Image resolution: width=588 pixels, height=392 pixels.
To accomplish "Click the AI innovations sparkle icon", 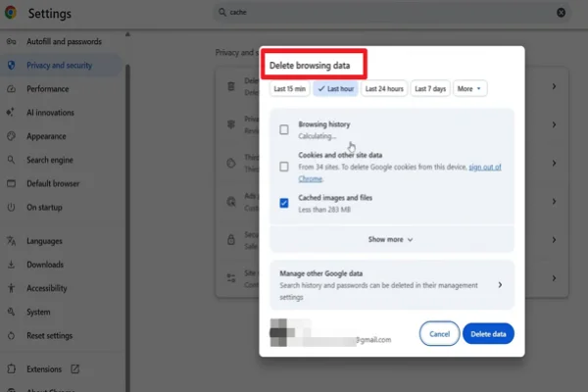I will tap(11, 113).
